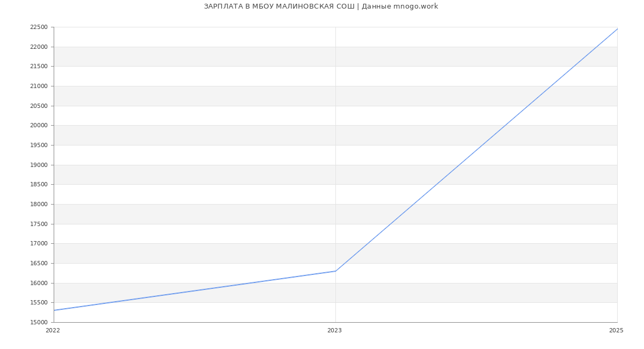The width and height of the screenshot is (644, 349).
Task: Click the 21000 y-axis label
Action: (39, 86)
